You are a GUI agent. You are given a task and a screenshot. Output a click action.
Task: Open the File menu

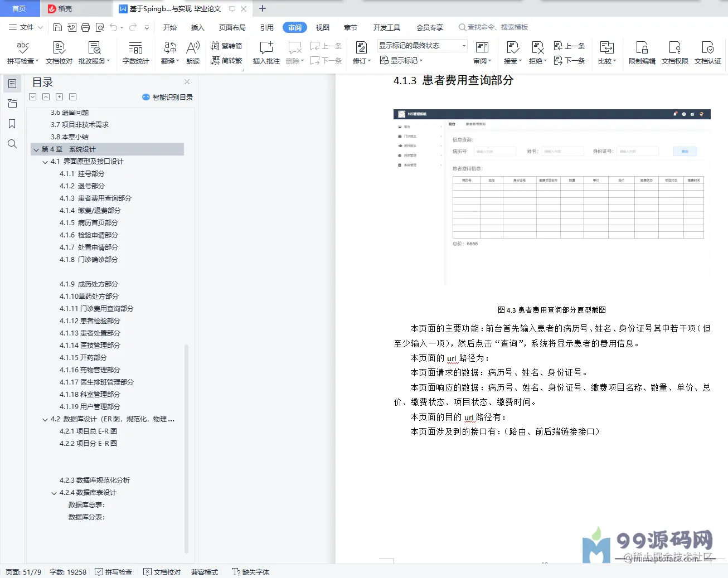(26, 27)
